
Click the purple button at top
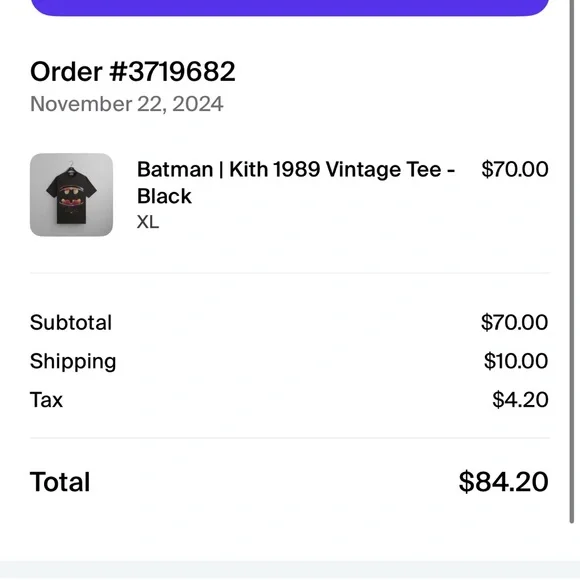pyautogui.click(x=290, y=7)
